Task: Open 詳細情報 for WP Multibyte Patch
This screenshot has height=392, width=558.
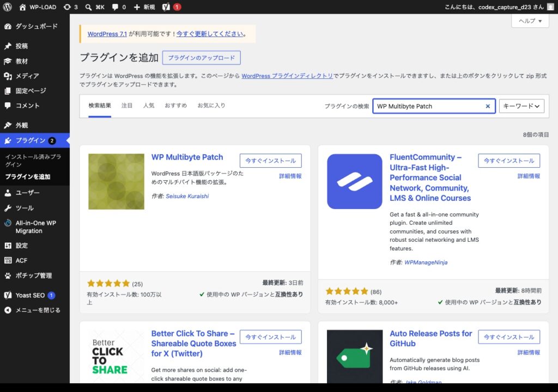Action: [x=290, y=176]
